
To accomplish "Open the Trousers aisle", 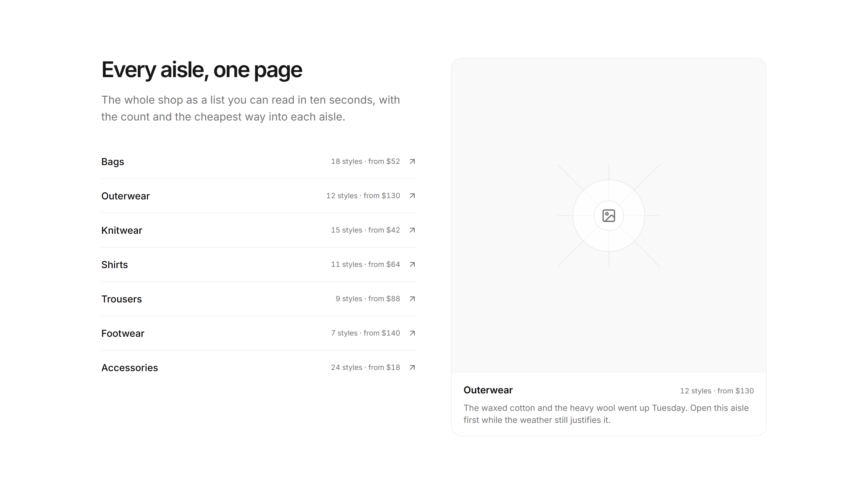I will [259, 299].
